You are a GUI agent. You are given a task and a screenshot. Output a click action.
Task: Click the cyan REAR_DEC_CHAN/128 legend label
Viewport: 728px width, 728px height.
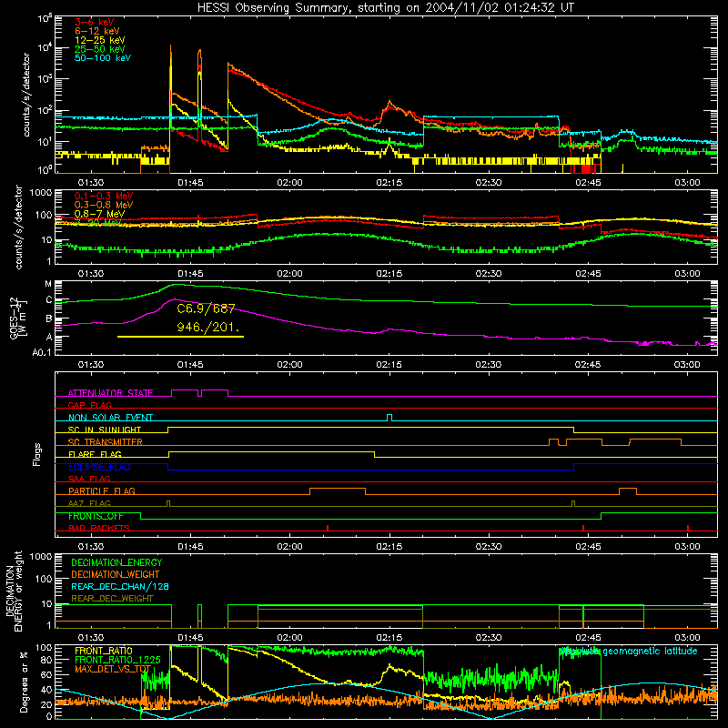(x=120, y=587)
